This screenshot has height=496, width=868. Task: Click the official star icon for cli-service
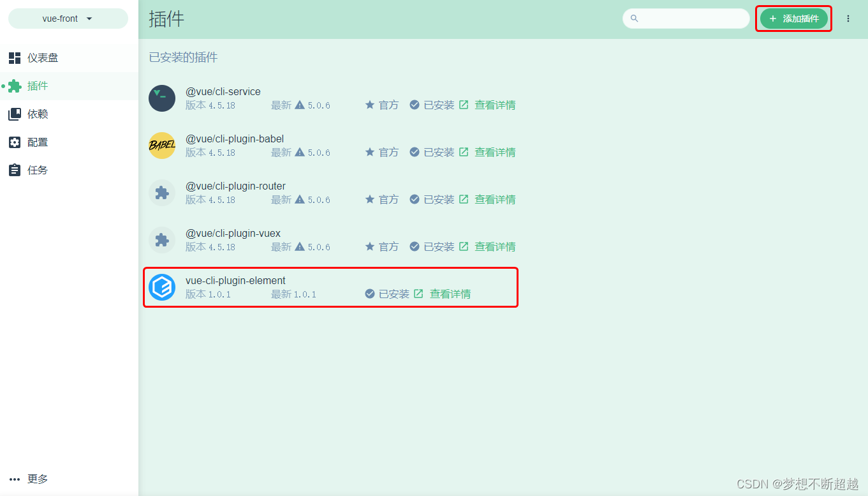tap(370, 105)
